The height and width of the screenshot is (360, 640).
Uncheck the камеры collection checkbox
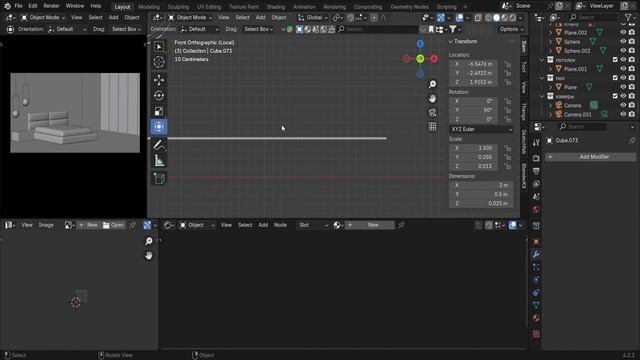click(x=615, y=96)
